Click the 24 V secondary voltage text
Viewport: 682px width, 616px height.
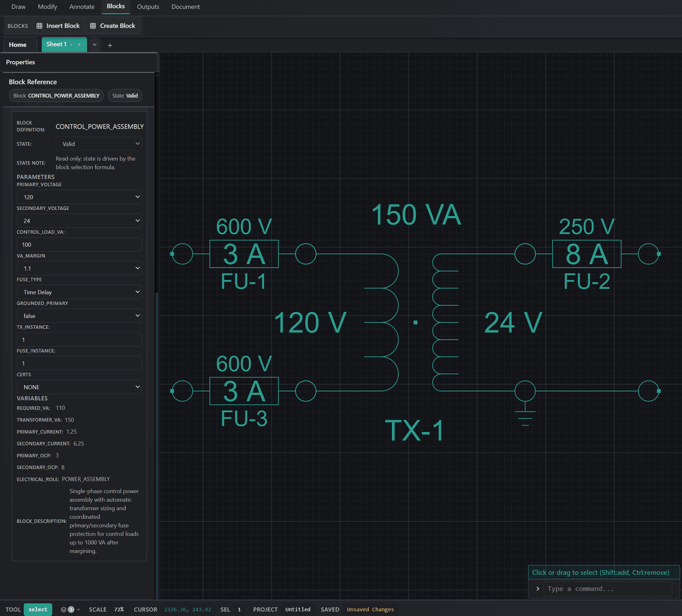[513, 322]
